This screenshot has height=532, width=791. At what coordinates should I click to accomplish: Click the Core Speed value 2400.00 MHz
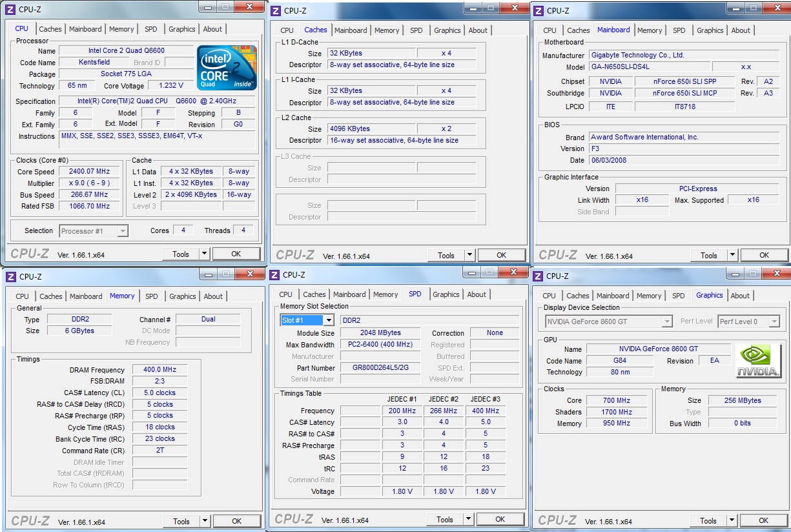pos(89,172)
